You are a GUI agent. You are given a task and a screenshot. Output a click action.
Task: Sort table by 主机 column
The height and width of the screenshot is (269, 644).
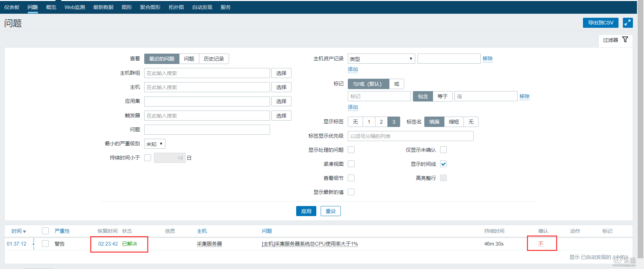coord(202,231)
